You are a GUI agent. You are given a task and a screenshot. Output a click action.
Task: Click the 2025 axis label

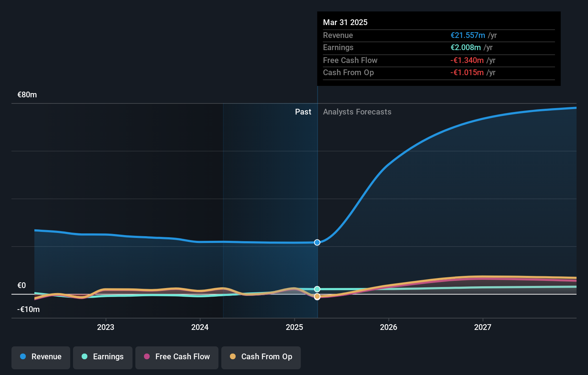294,327
